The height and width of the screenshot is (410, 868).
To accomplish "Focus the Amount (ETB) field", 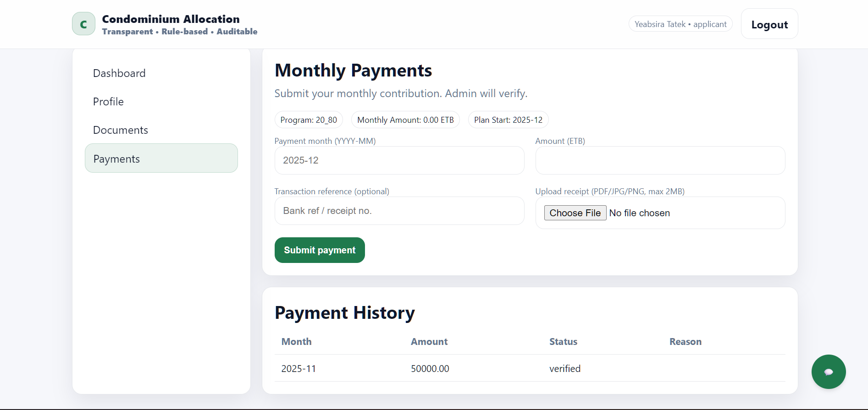I will tap(660, 160).
